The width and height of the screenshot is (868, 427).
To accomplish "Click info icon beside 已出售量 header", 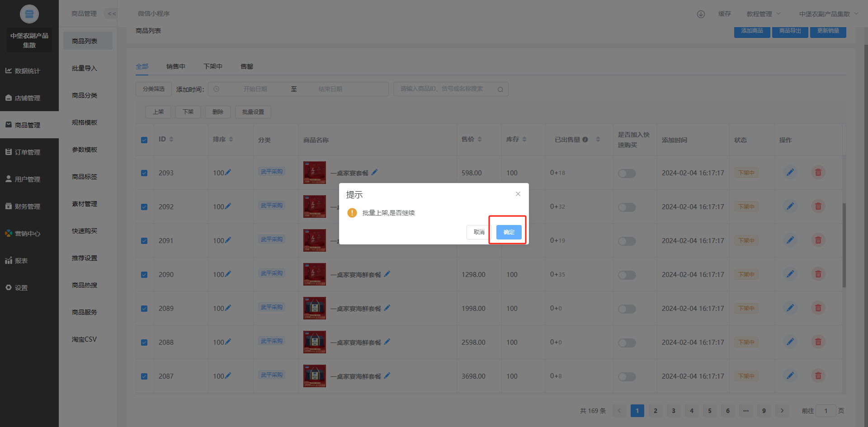I will pos(585,140).
